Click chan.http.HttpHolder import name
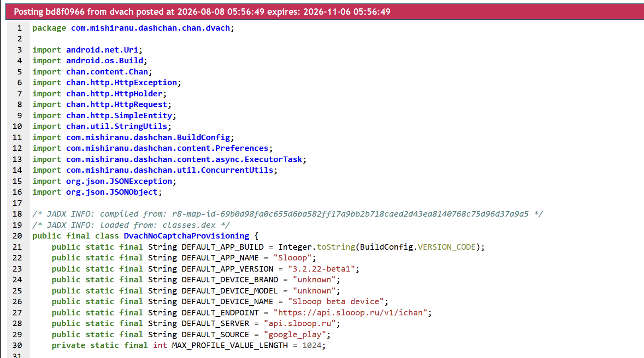 pyautogui.click(x=114, y=94)
